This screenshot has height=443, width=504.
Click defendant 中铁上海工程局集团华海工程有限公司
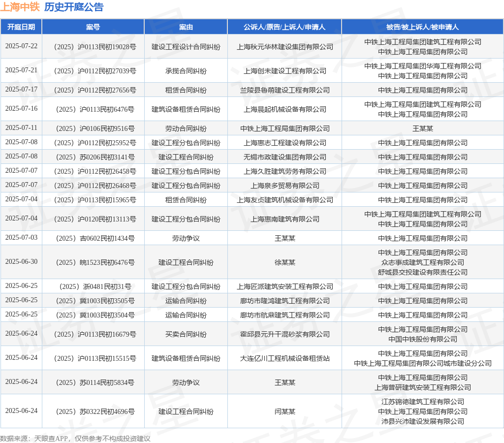423,66
